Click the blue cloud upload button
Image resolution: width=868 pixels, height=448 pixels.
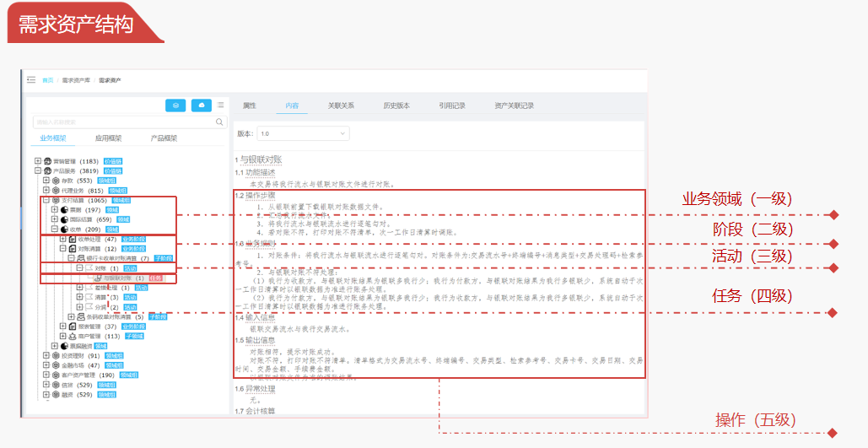point(202,105)
